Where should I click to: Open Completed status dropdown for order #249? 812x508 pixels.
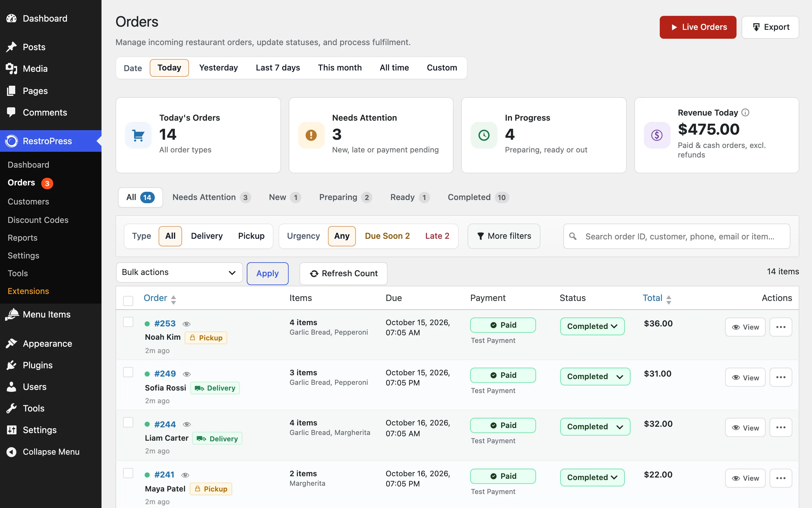595,376
